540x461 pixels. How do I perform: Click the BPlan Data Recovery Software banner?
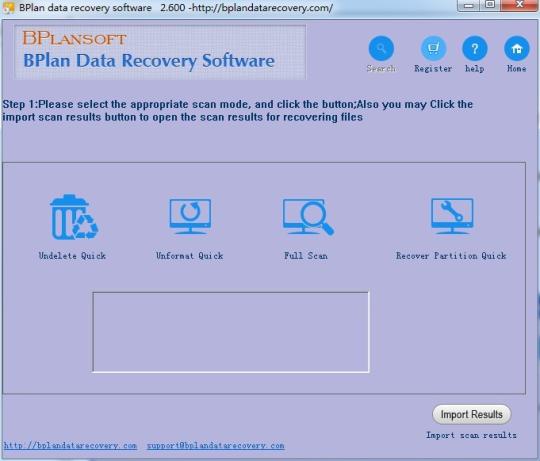[160, 52]
